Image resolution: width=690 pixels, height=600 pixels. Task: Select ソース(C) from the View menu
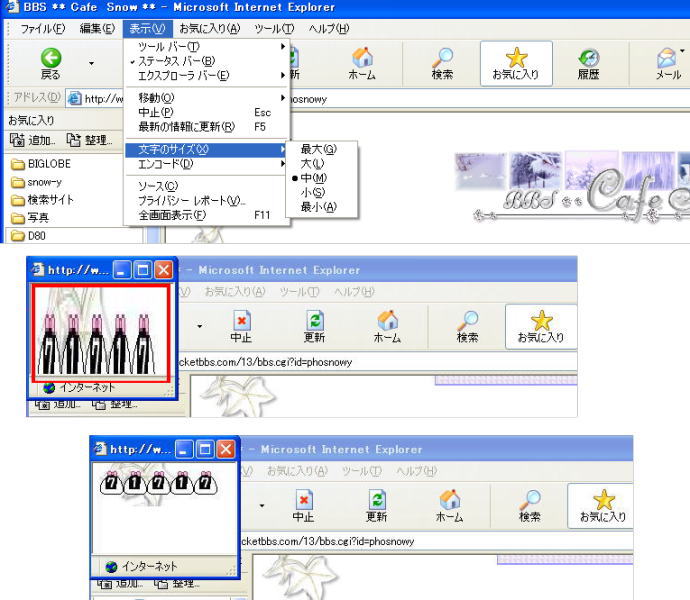[158, 186]
